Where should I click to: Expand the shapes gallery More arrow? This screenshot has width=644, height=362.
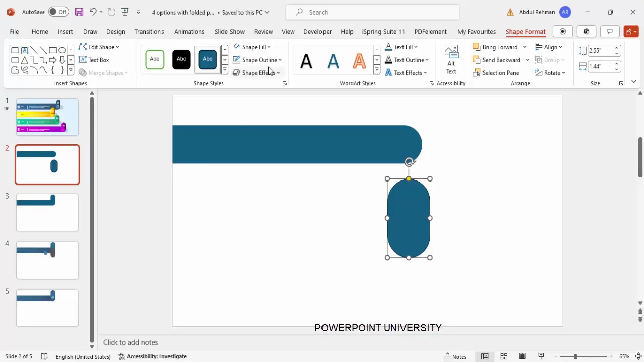71,70
